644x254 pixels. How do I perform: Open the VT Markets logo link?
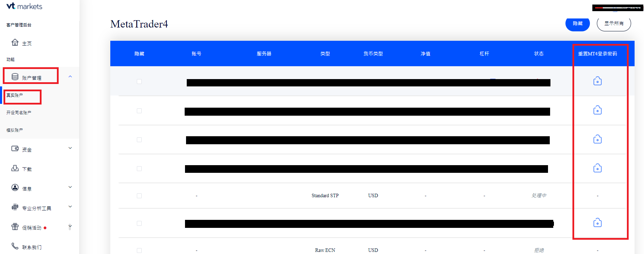tap(24, 6)
